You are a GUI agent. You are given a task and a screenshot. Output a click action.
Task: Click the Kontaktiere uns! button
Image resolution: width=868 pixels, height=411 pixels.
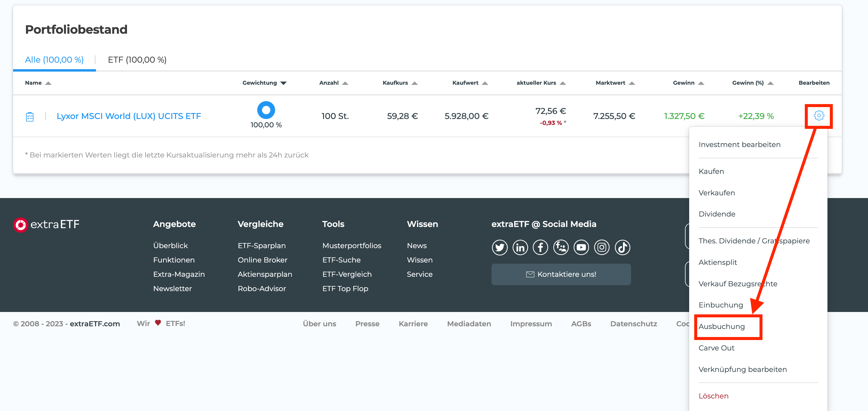[561, 274]
